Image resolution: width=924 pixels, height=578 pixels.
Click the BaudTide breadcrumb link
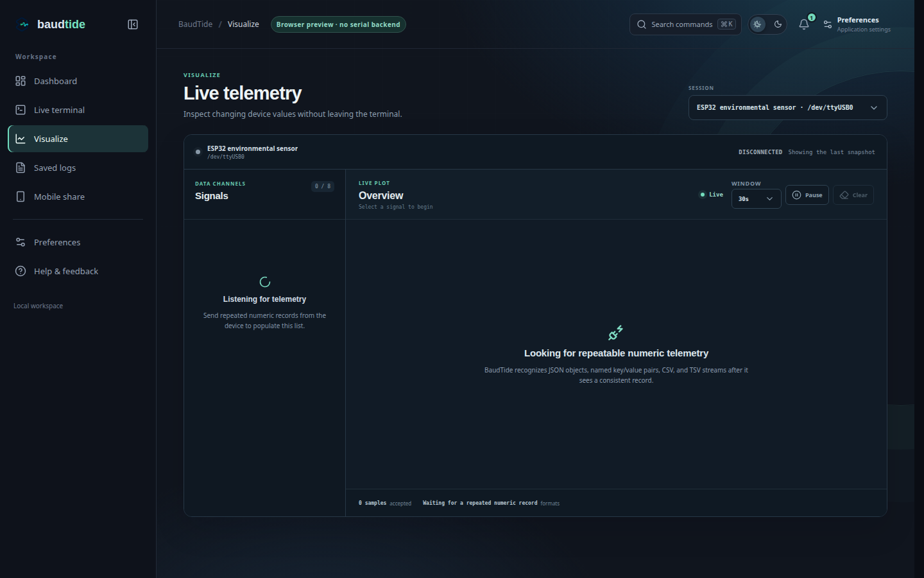point(195,24)
